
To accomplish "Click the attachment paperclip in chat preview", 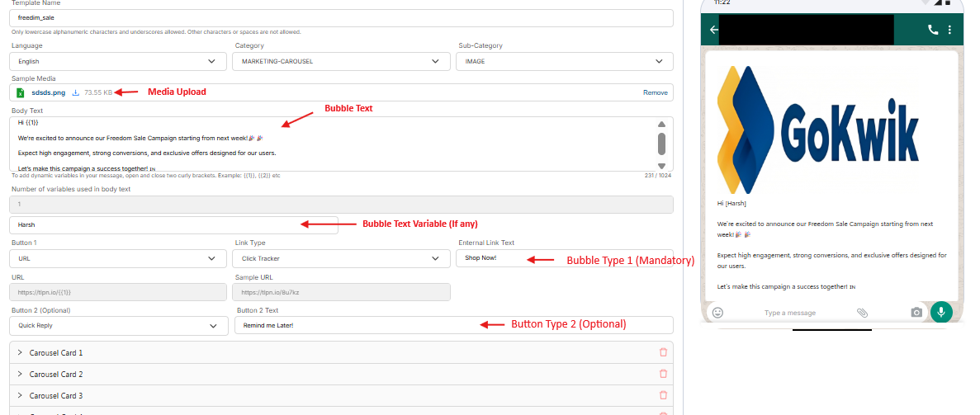I will tap(863, 313).
